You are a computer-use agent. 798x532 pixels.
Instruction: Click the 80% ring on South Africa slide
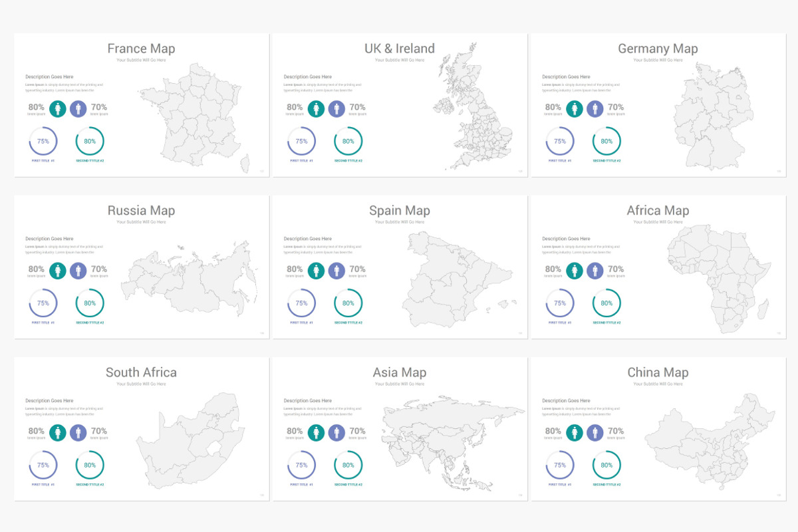pyautogui.click(x=90, y=465)
